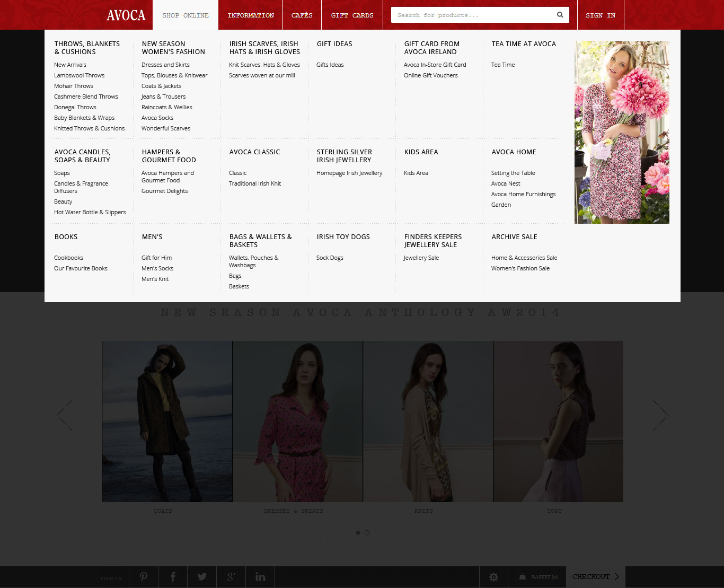Open Google Plus icon in footer
Viewport: 724px width, 588px height.
231,577
